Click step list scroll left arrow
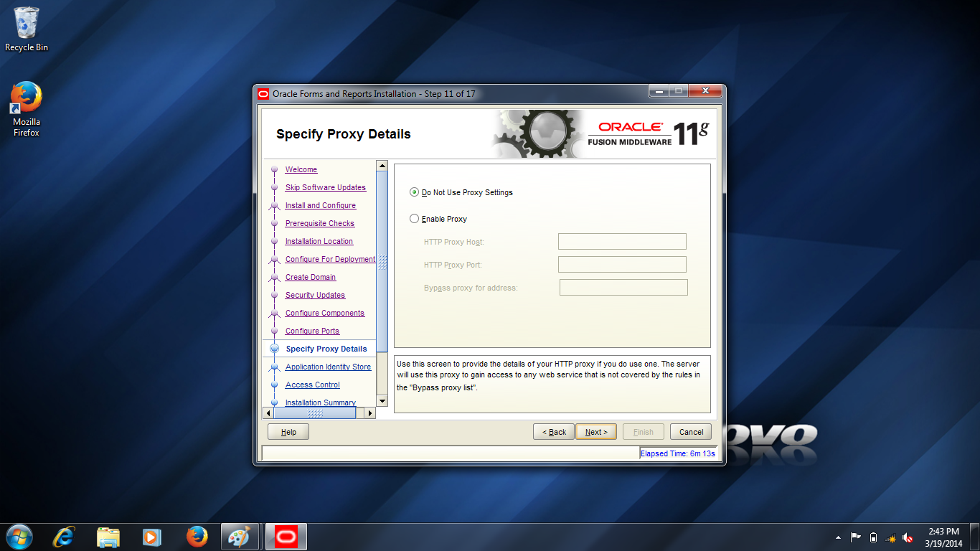This screenshot has width=980, height=551. 269,413
